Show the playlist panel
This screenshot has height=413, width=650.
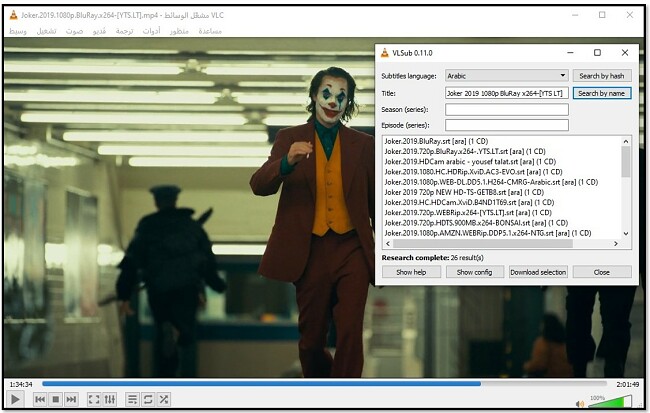(x=132, y=399)
